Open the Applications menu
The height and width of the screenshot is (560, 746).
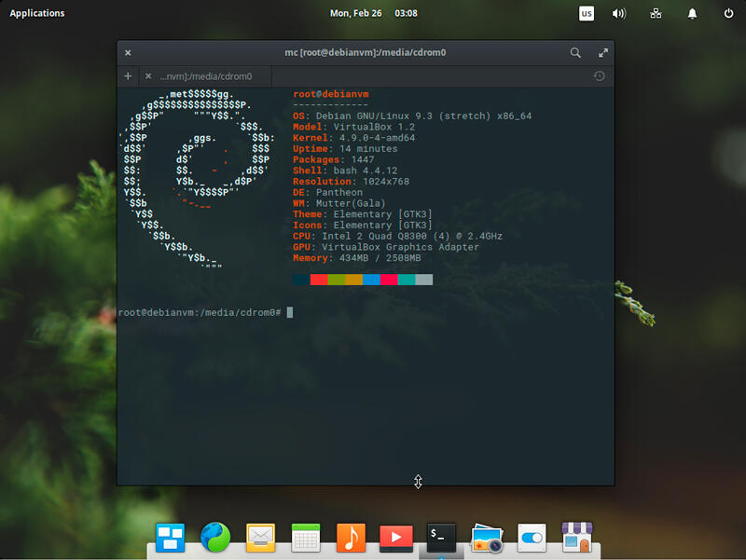click(x=37, y=13)
